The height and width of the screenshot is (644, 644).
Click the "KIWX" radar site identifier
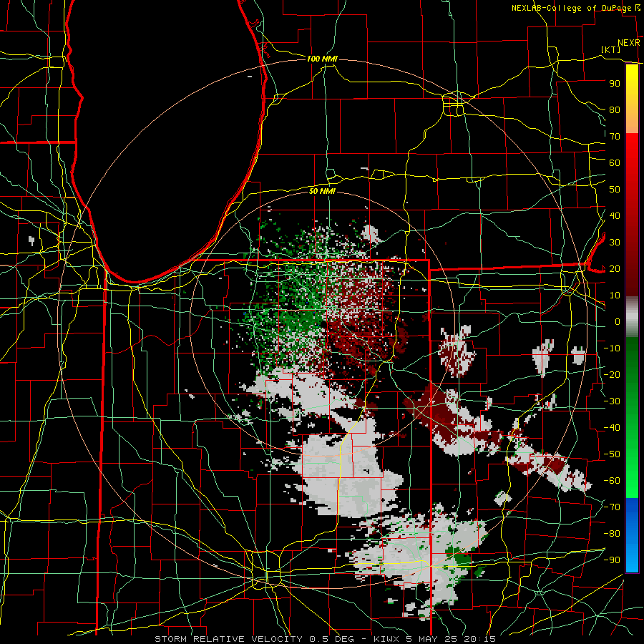pos(386,639)
